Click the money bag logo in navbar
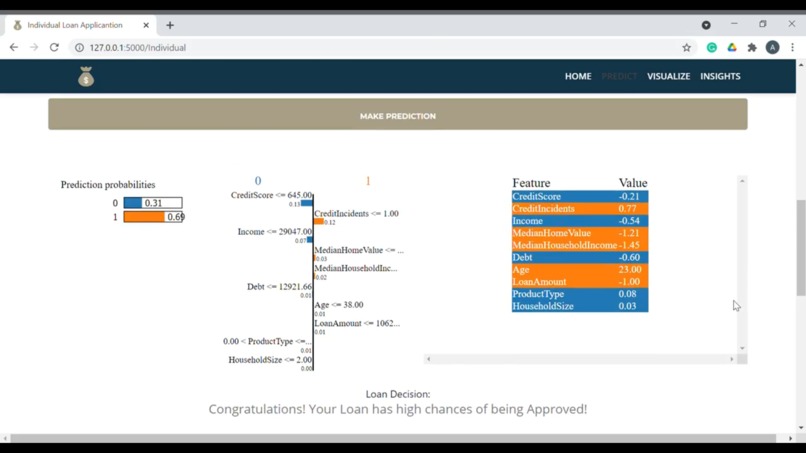 [x=86, y=77]
